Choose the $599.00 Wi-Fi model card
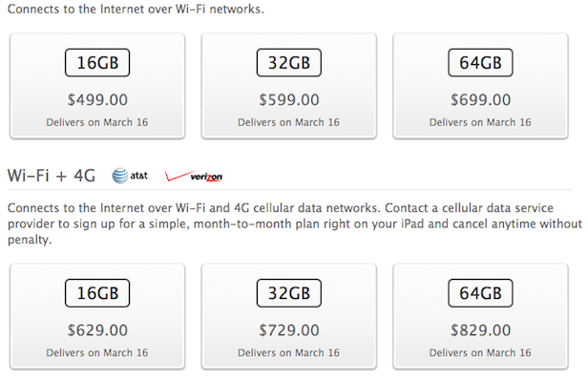 pyautogui.click(x=288, y=86)
